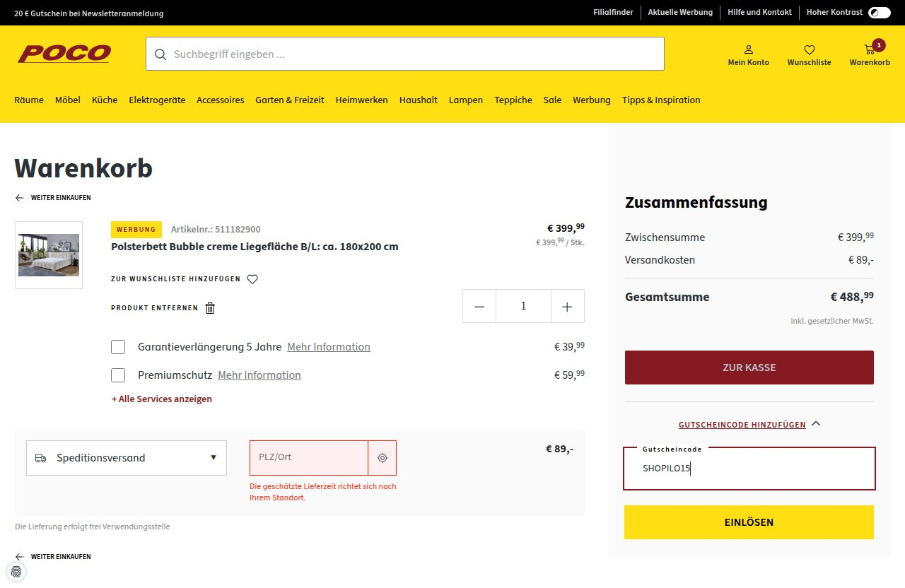Open the Elektrogeräte menu
905x588 pixels.
157,100
